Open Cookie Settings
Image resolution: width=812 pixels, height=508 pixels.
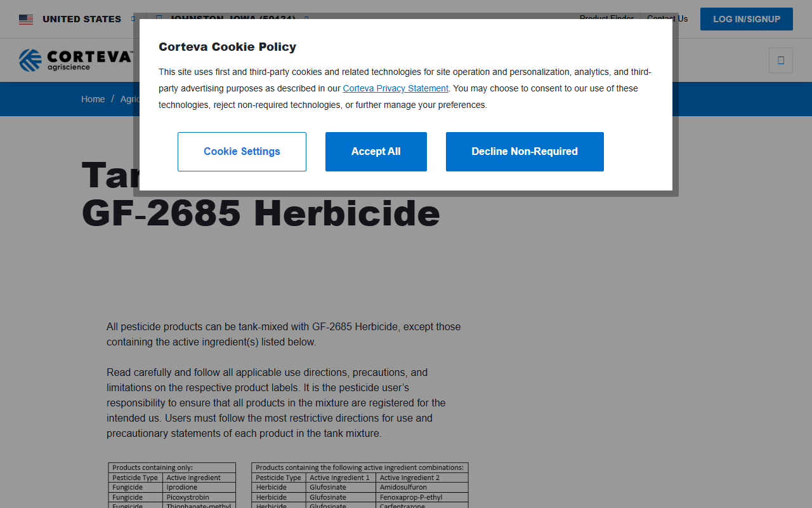(x=242, y=152)
